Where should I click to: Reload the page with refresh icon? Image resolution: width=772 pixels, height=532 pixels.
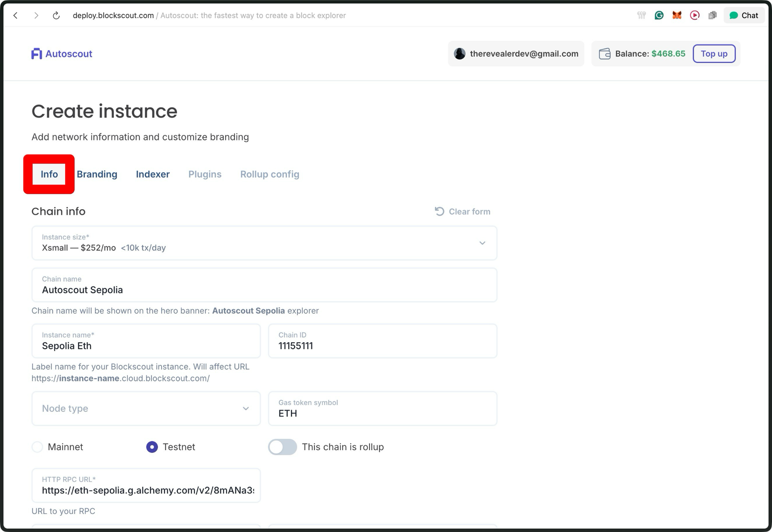tap(56, 15)
